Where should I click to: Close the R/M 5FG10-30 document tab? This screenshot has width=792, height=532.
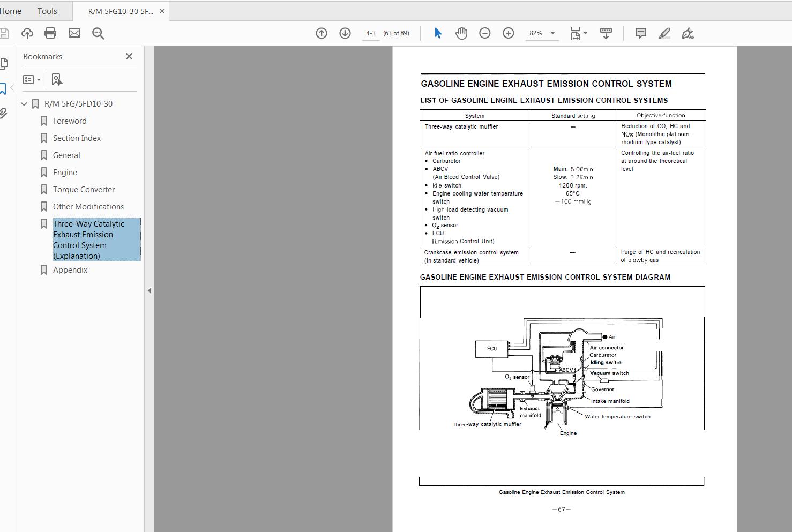click(x=162, y=11)
